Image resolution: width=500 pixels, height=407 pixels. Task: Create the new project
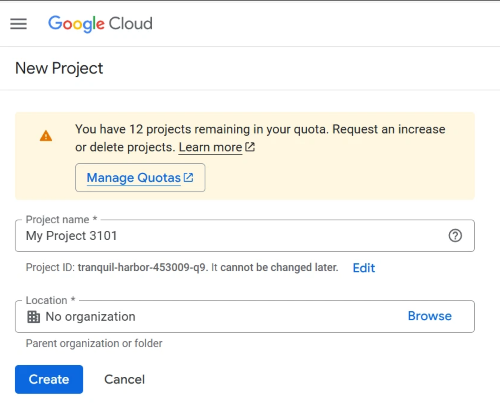(49, 379)
